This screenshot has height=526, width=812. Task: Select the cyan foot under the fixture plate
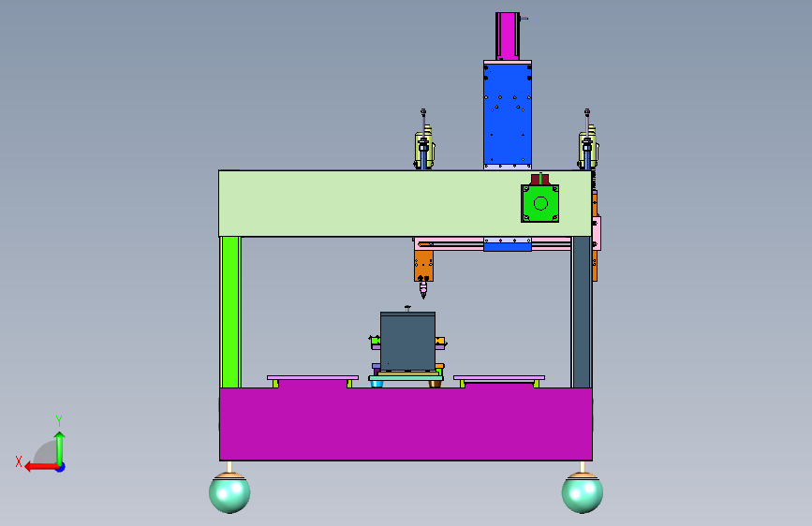(x=376, y=384)
